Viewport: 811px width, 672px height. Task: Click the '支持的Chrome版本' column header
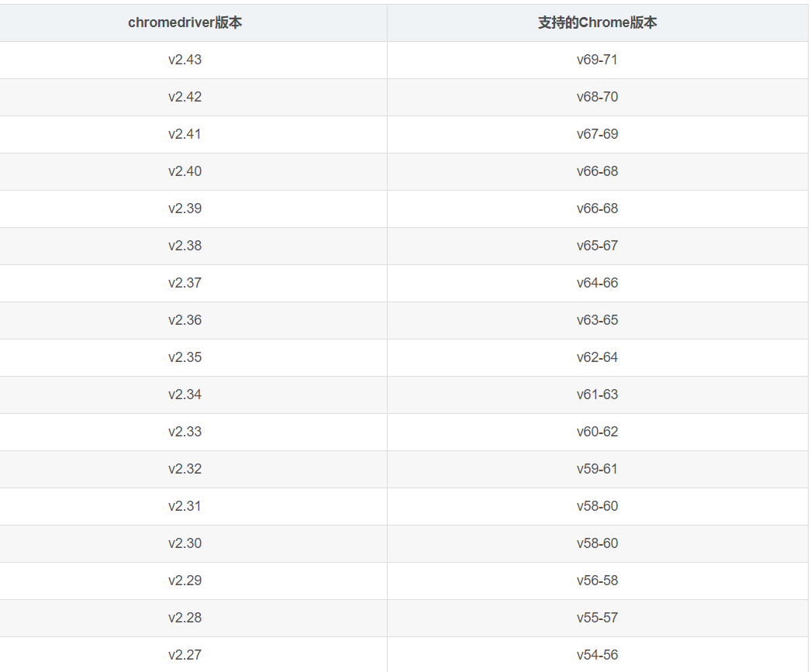click(597, 22)
